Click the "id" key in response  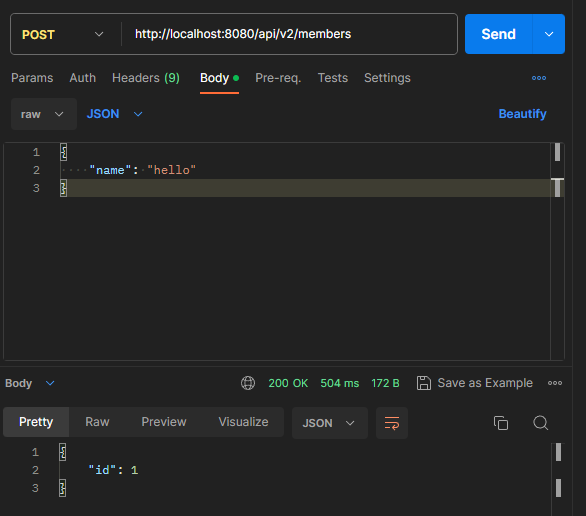(102, 470)
